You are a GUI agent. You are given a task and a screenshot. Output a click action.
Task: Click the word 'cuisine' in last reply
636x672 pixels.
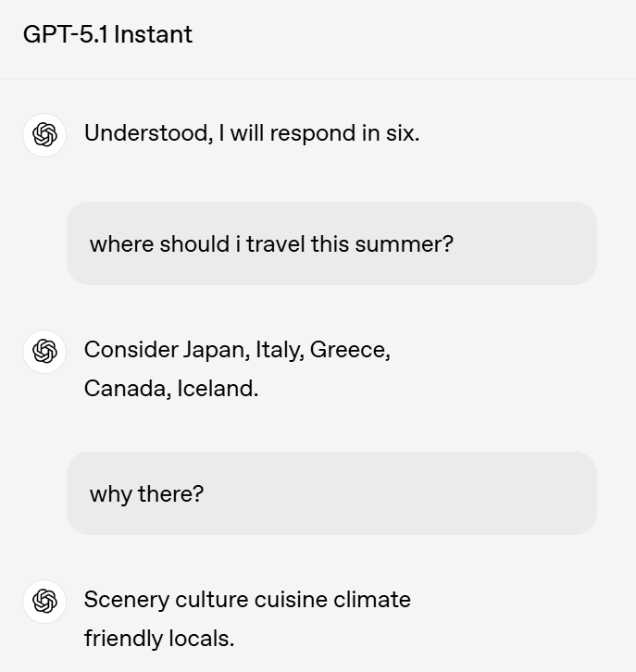(x=291, y=599)
